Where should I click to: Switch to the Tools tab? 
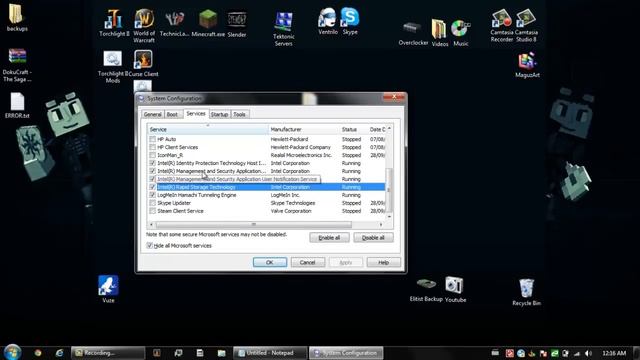coord(240,114)
